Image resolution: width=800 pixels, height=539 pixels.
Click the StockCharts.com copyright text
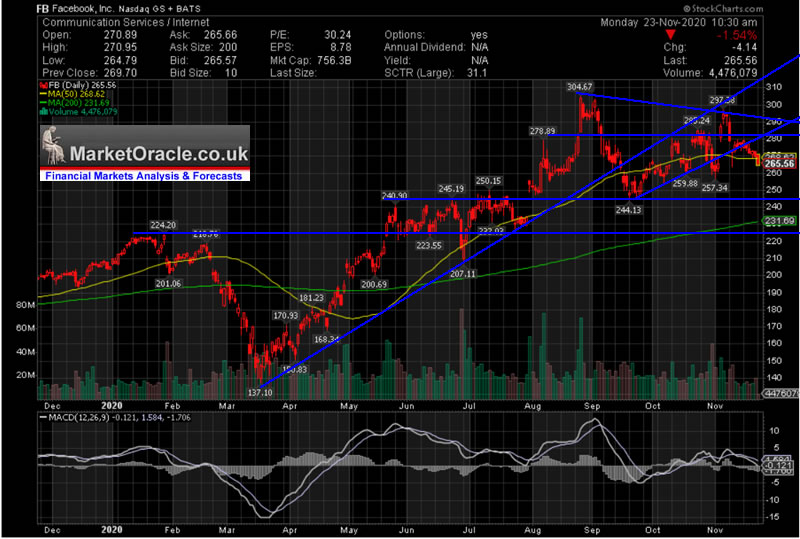[723, 9]
